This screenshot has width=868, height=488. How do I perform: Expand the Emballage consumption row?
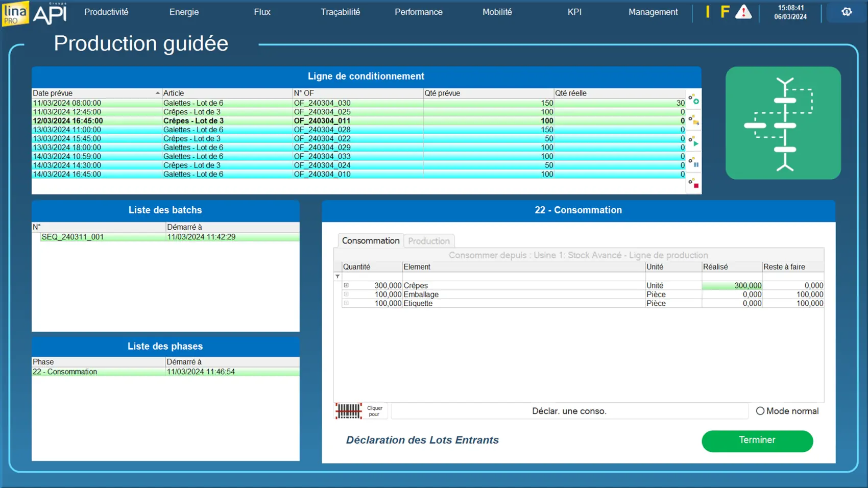coord(346,295)
